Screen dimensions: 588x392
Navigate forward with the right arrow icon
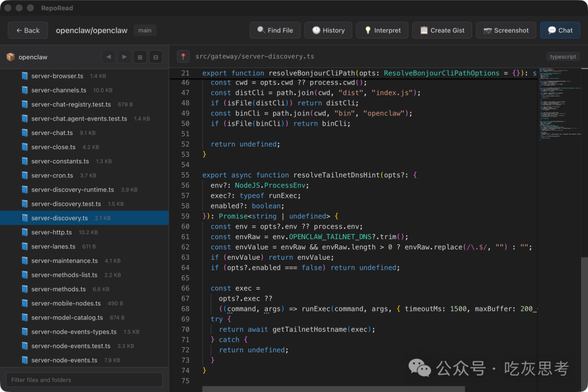pyautogui.click(x=124, y=57)
